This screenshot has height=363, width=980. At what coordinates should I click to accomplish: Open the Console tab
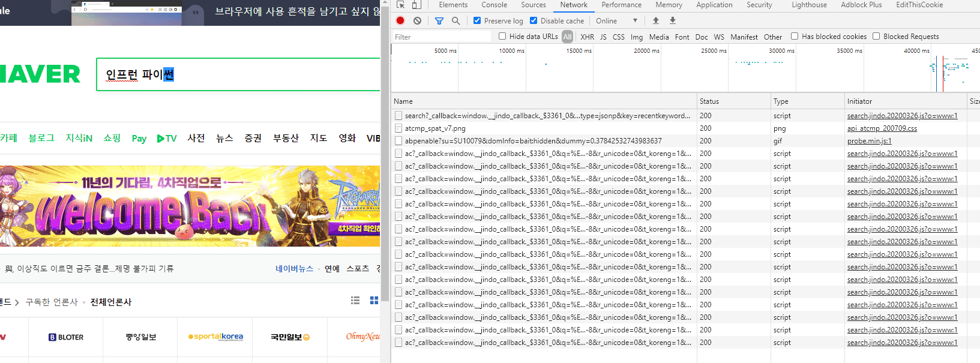coord(494,5)
